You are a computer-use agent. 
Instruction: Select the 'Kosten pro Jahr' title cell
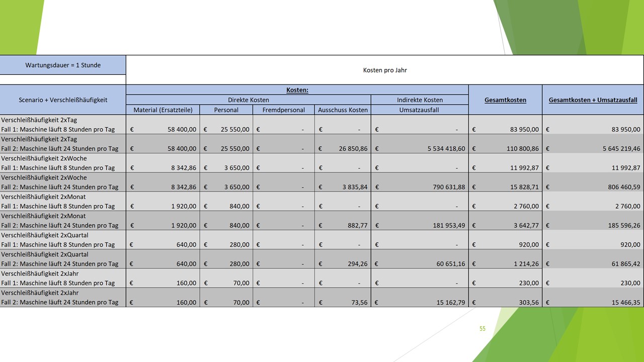384,70
